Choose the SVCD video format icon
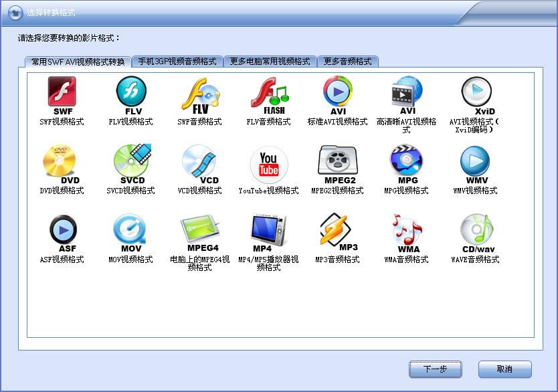This screenshot has height=392, width=558. point(132,165)
